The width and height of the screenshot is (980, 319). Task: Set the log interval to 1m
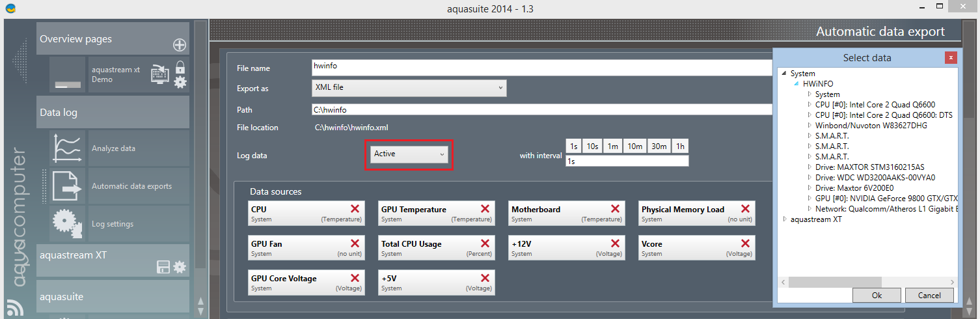click(x=613, y=146)
